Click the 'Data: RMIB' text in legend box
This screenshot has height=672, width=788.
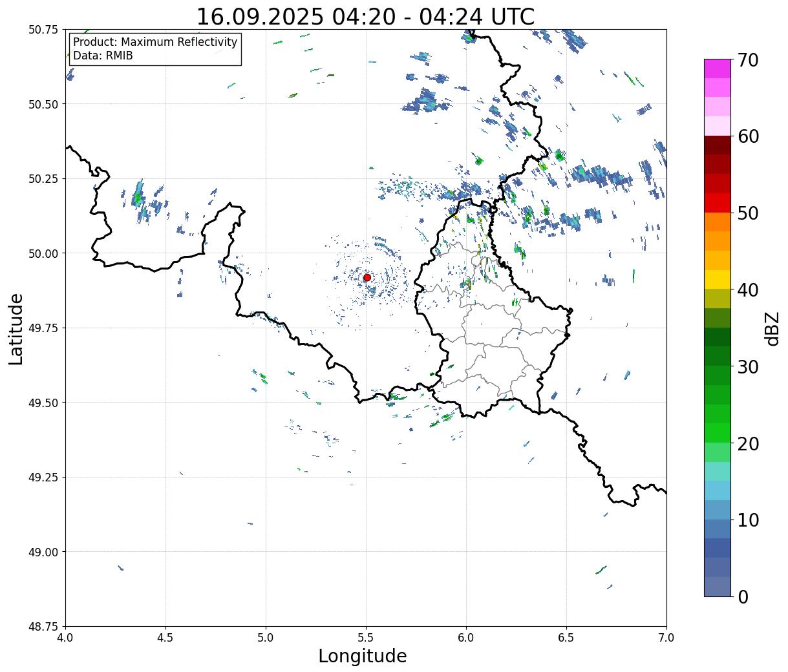pyautogui.click(x=103, y=56)
